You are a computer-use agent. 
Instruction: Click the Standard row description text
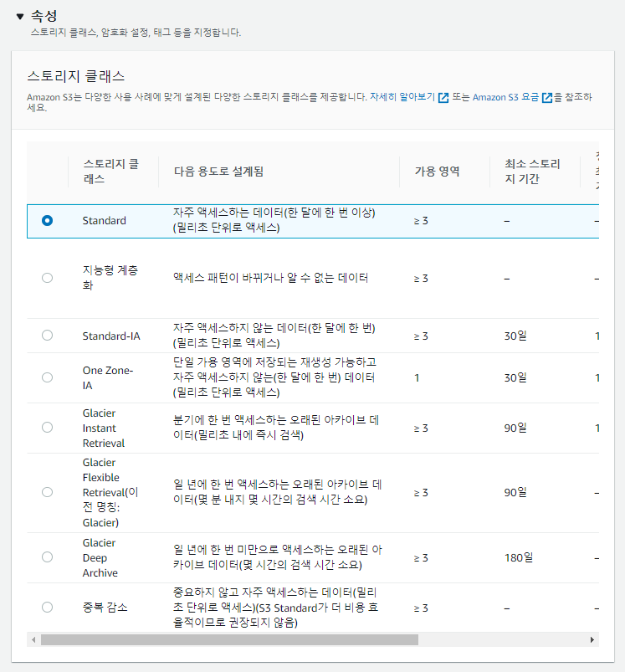tap(274, 220)
